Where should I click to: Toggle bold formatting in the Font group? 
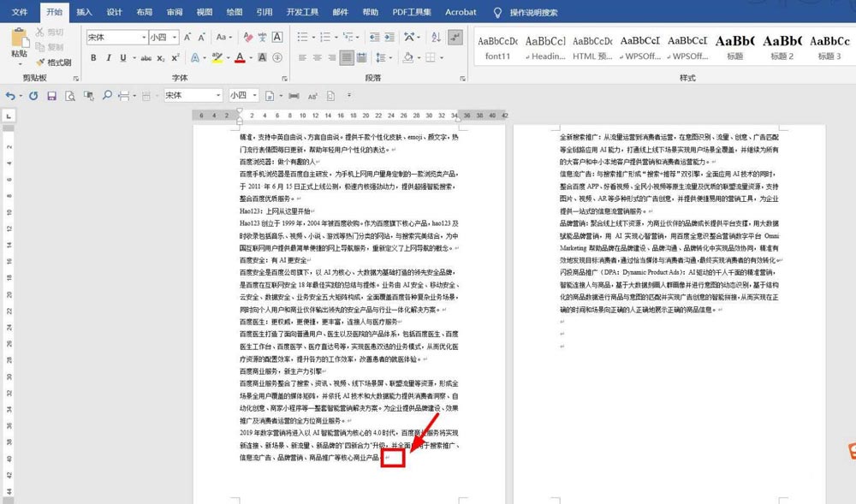click(x=94, y=56)
